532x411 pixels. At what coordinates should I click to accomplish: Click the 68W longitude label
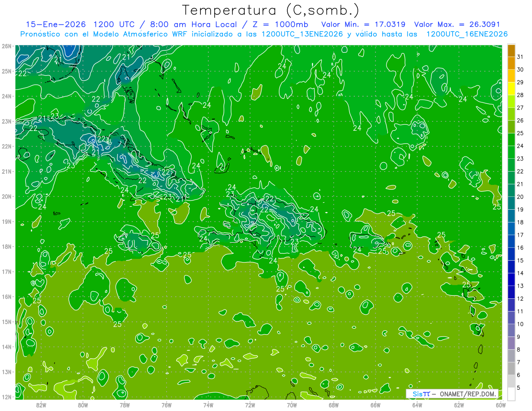tap(333, 405)
